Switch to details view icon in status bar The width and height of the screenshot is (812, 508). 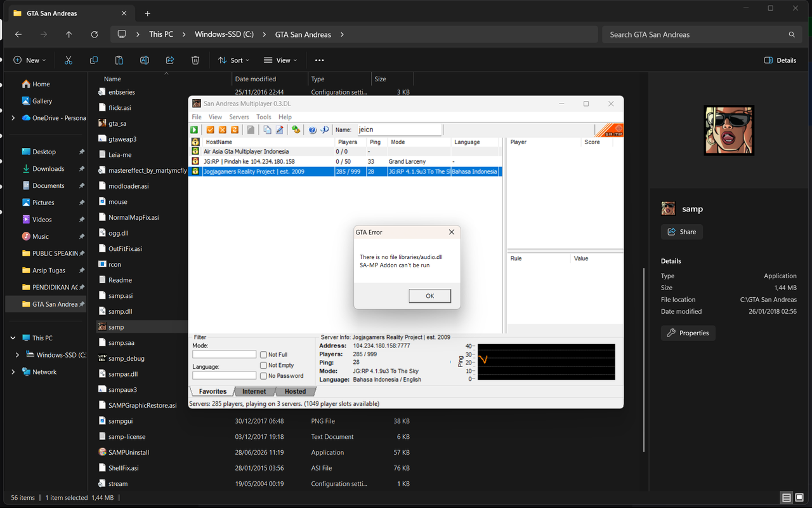point(787,498)
